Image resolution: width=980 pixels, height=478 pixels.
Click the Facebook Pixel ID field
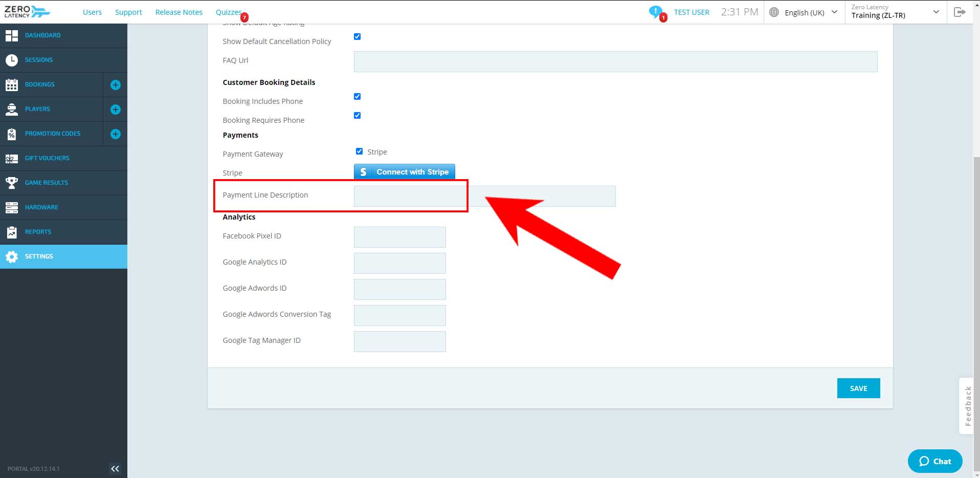coord(399,237)
